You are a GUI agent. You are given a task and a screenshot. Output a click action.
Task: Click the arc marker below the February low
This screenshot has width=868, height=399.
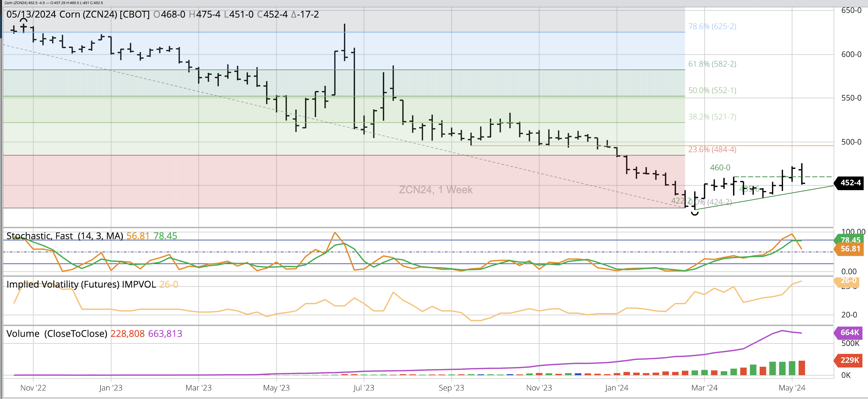click(x=694, y=214)
